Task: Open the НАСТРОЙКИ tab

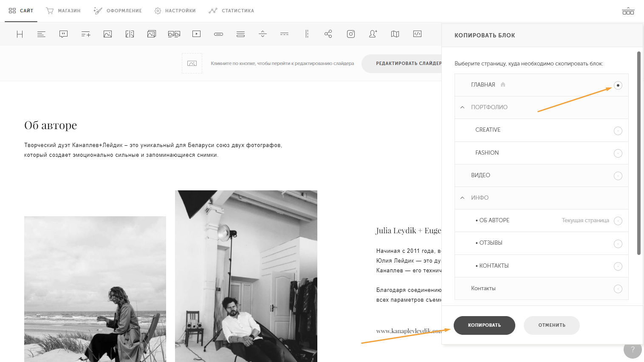Action: click(175, 11)
